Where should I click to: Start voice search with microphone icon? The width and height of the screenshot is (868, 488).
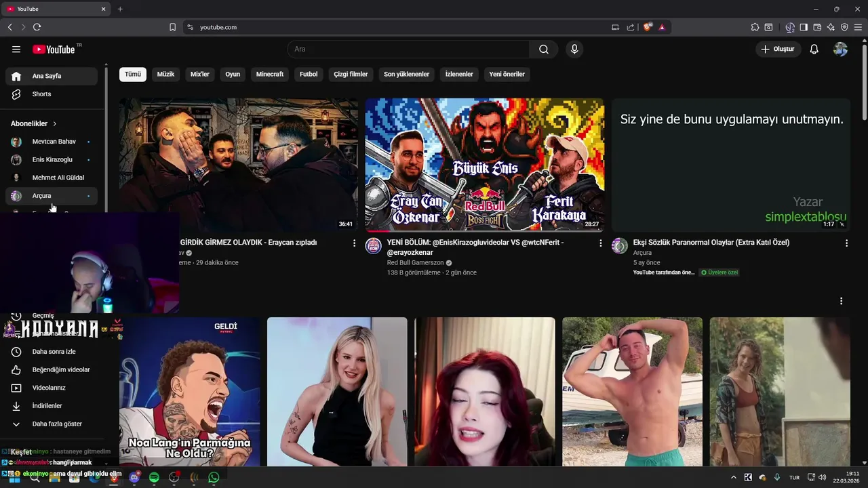click(x=574, y=49)
